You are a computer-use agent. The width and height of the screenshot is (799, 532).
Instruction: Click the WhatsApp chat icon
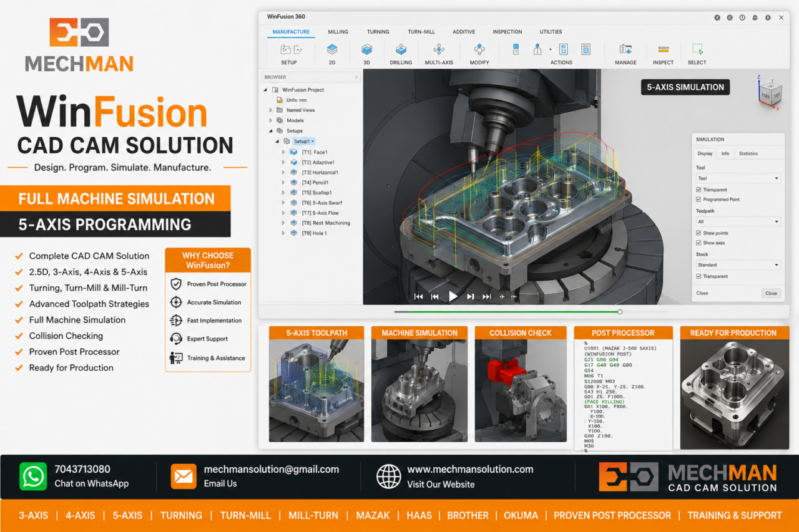point(32,476)
